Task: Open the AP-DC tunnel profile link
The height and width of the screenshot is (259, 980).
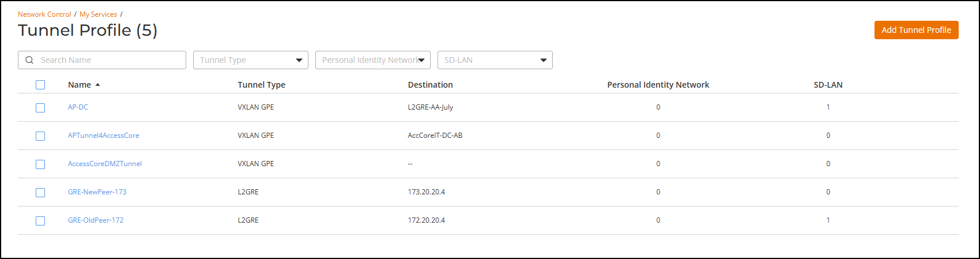Action: click(x=78, y=107)
